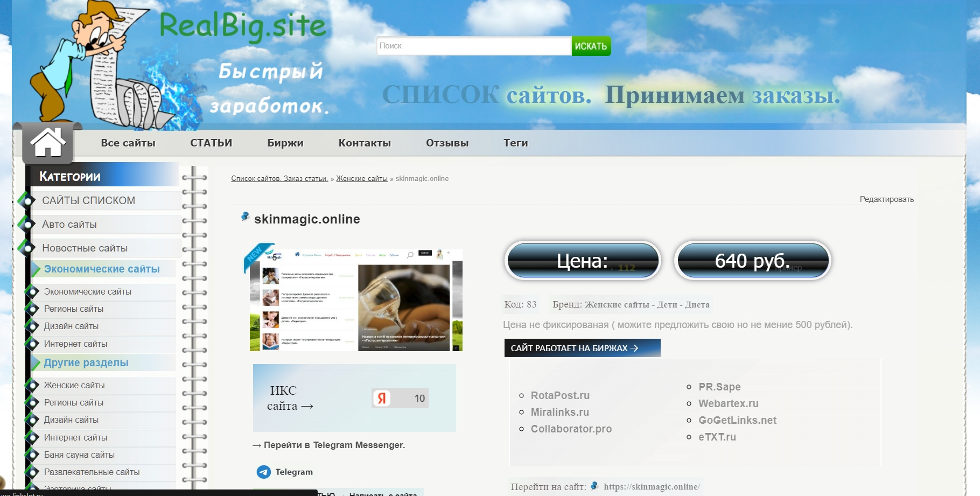Follow the breadcrumb link Список сайтов. Заказ статьи.
This screenshot has height=496, width=980.
279,179
